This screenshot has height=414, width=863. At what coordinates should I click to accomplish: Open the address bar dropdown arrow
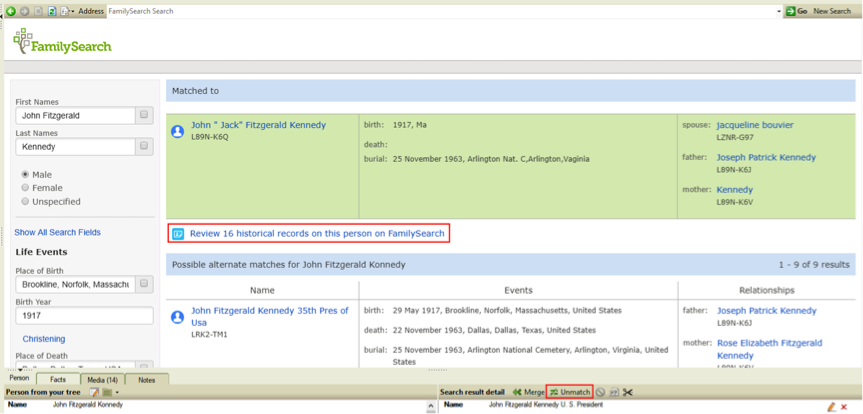779,12
